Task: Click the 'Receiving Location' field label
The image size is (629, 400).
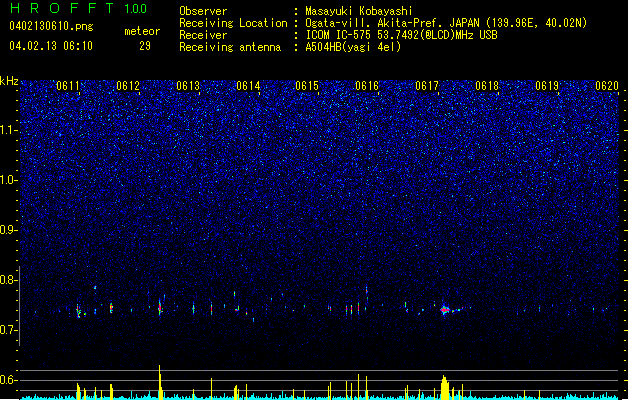Action: [233, 23]
